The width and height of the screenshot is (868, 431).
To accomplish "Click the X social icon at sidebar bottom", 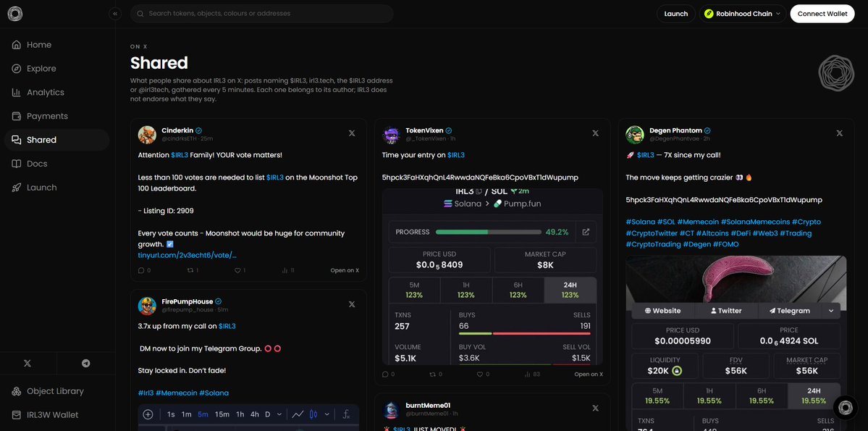I will (28, 364).
